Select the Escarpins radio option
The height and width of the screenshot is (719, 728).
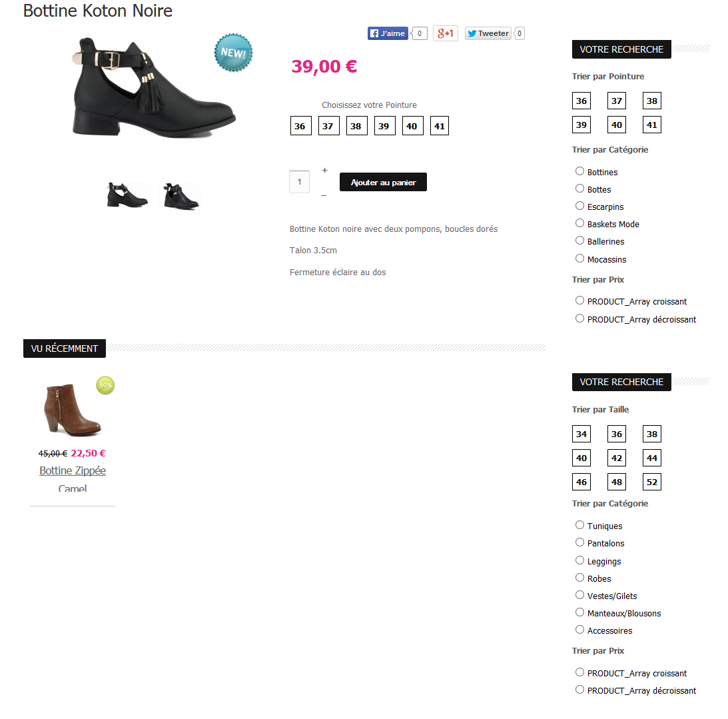pos(579,206)
